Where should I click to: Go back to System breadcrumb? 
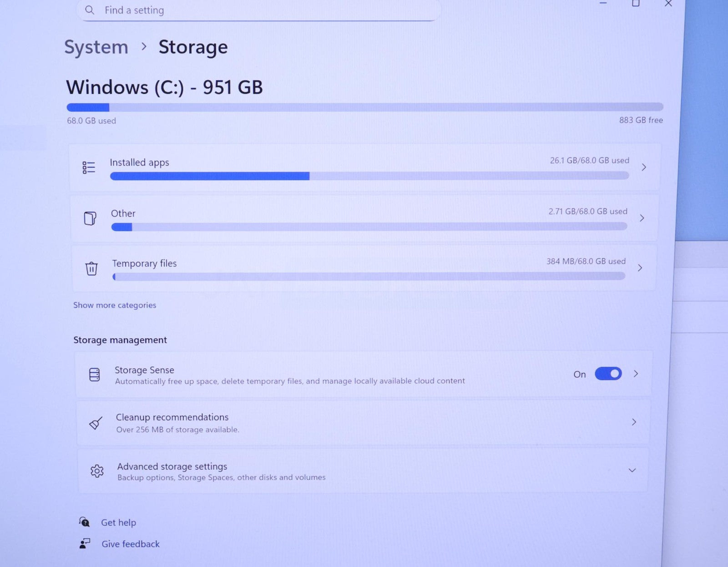pyautogui.click(x=96, y=47)
